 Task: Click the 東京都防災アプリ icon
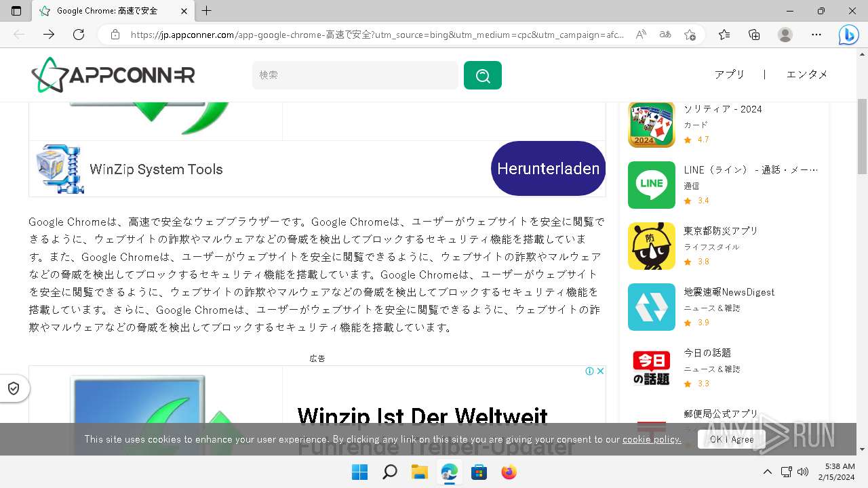[x=652, y=246]
